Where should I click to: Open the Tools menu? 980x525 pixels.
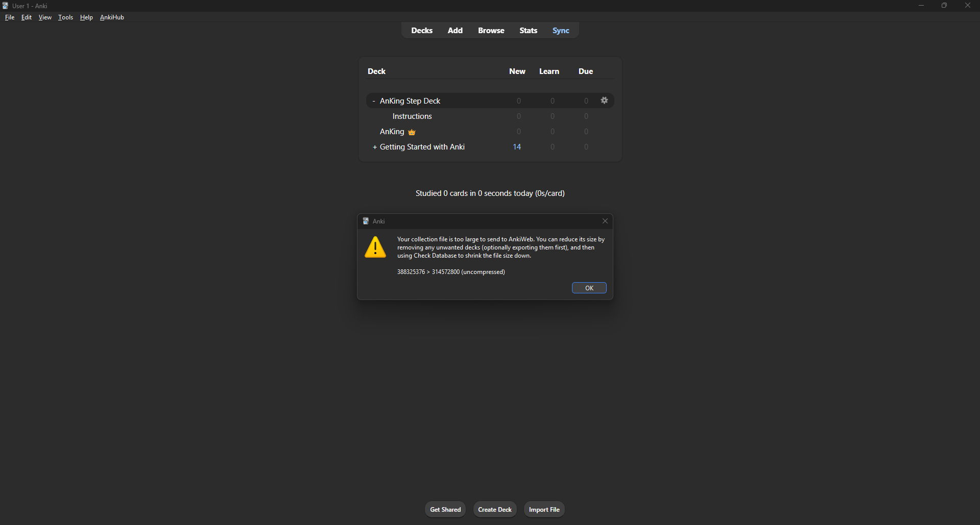(x=65, y=17)
